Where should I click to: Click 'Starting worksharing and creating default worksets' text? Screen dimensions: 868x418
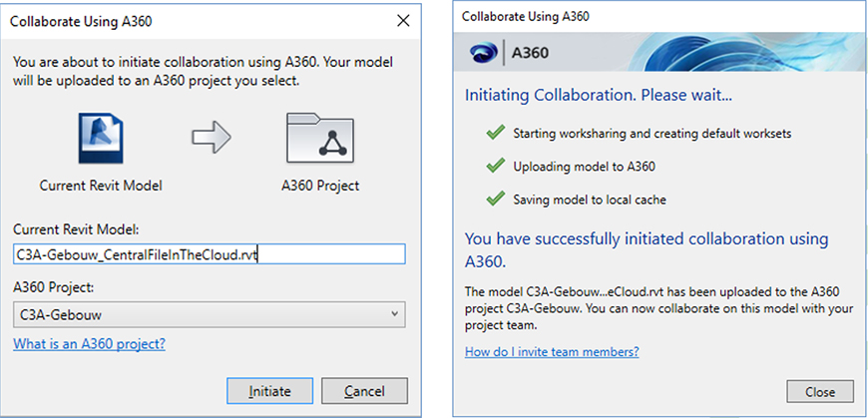(652, 134)
